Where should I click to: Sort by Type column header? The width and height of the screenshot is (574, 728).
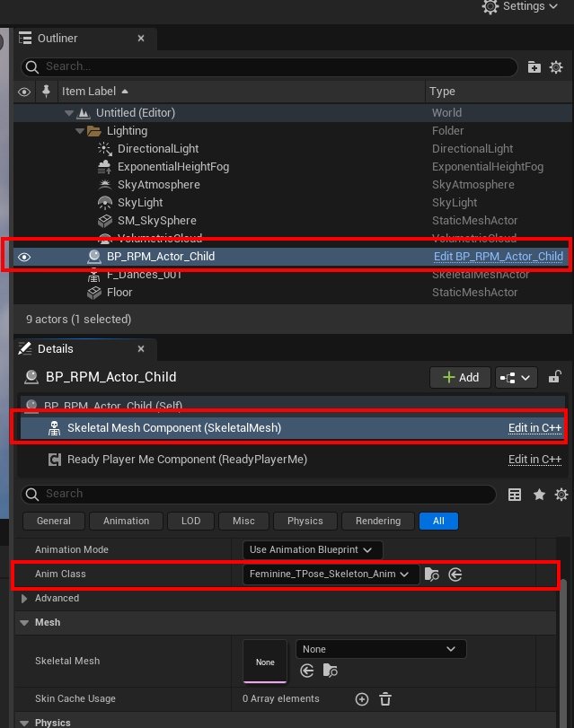pyautogui.click(x=442, y=91)
